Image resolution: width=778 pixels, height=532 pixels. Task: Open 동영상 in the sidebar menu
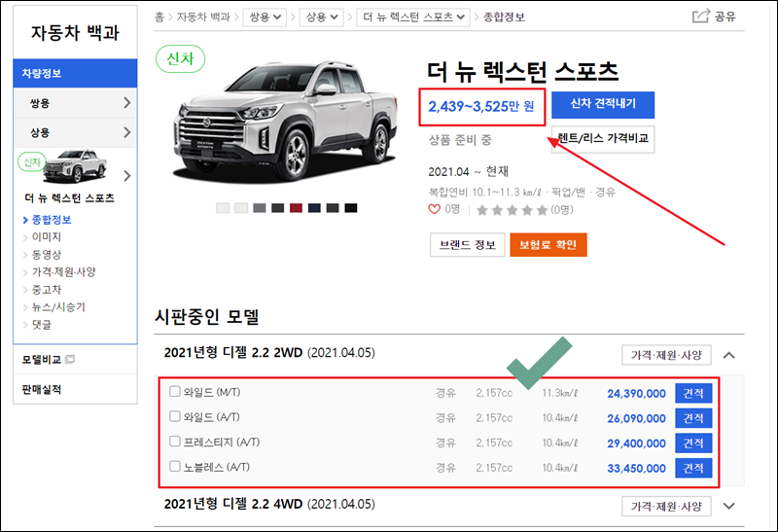point(47,255)
